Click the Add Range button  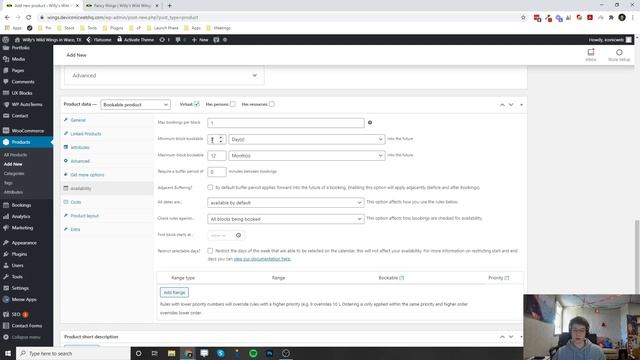click(174, 292)
